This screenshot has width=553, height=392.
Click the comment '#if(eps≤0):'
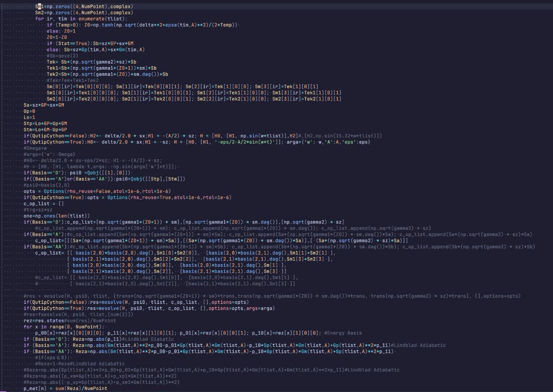52,358
